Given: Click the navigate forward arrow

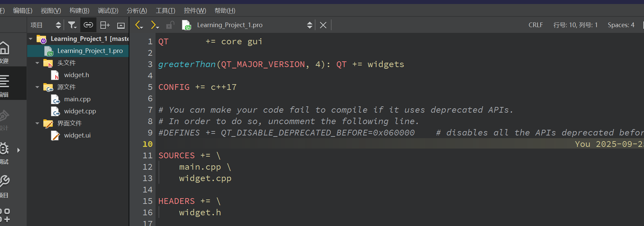Looking at the screenshot, I should [x=154, y=25].
